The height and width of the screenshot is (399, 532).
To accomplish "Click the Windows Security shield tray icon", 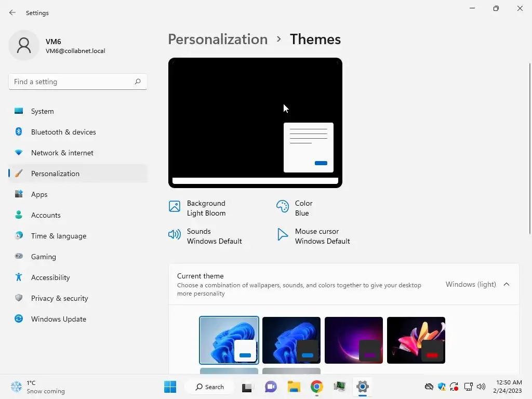I will point(442,387).
